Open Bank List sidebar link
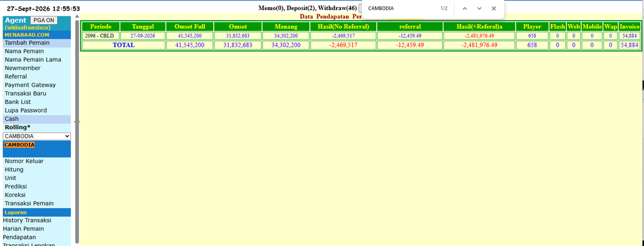Screen dimensions: 644x246 click(18, 102)
